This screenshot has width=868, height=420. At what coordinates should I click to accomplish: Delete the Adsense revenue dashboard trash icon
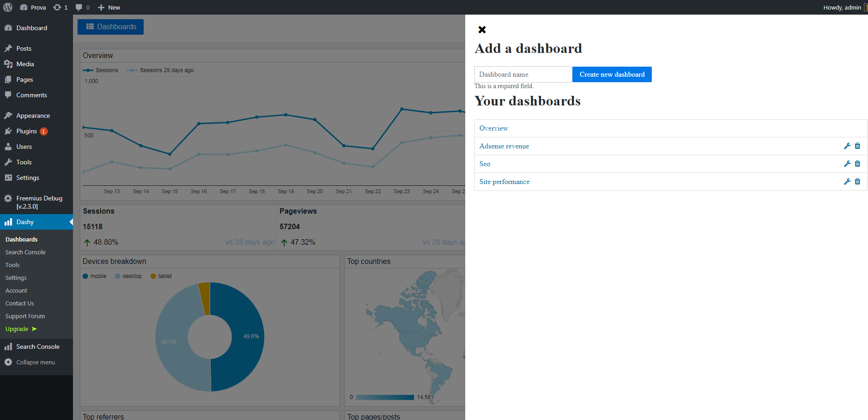coord(858,146)
